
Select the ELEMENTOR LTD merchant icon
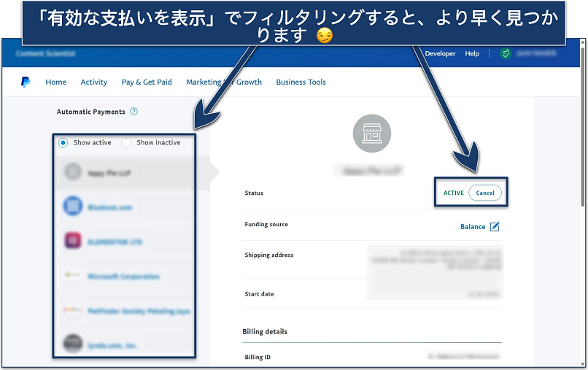click(x=72, y=242)
